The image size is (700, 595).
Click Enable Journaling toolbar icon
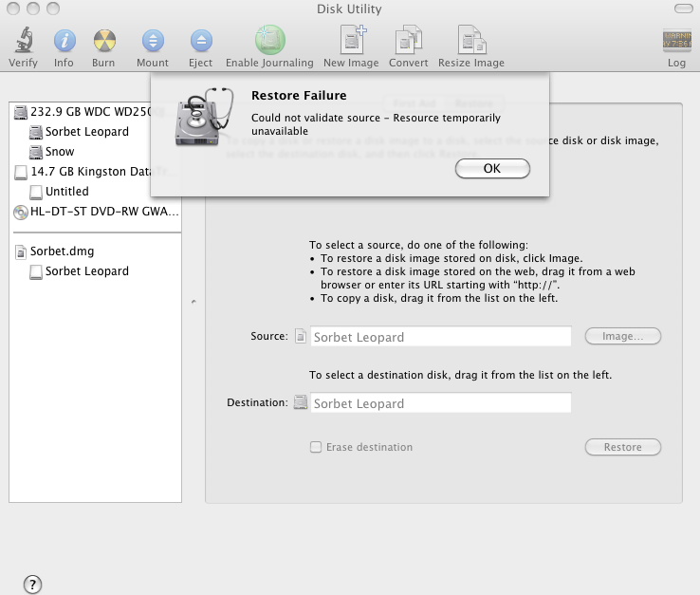tap(270, 40)
